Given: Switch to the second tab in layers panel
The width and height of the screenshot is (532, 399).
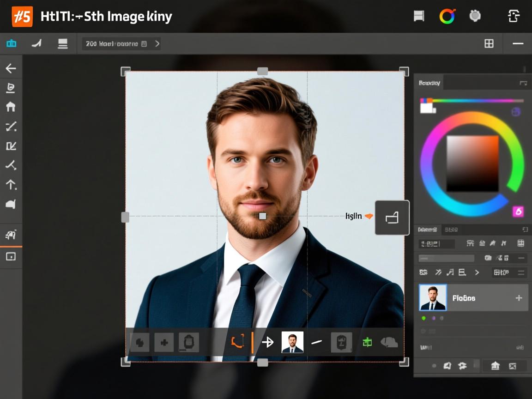Looking at the screenshot, I should (451, 230).
